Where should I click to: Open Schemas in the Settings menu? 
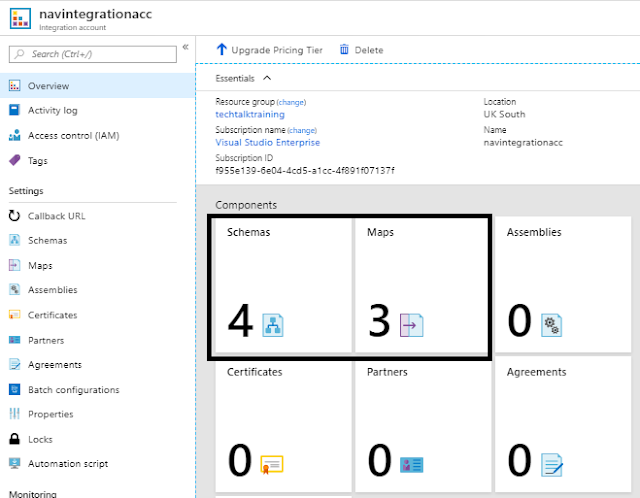click(x=47, y=241)
